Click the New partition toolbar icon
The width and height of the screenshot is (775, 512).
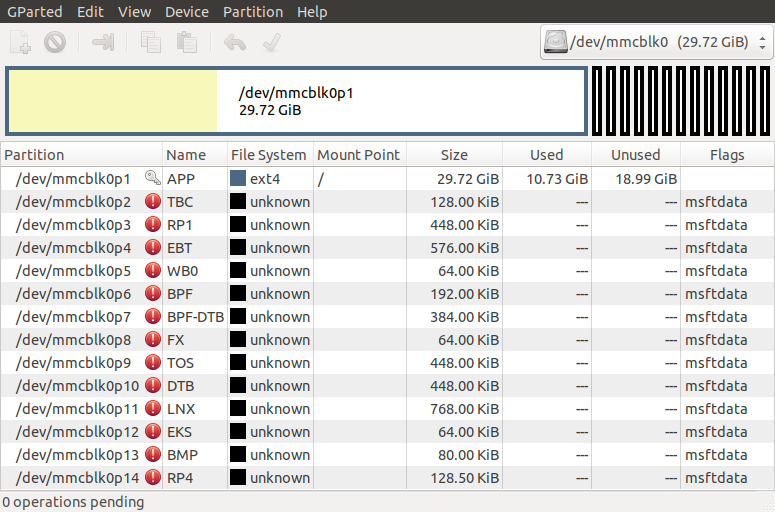pos(20,42)
